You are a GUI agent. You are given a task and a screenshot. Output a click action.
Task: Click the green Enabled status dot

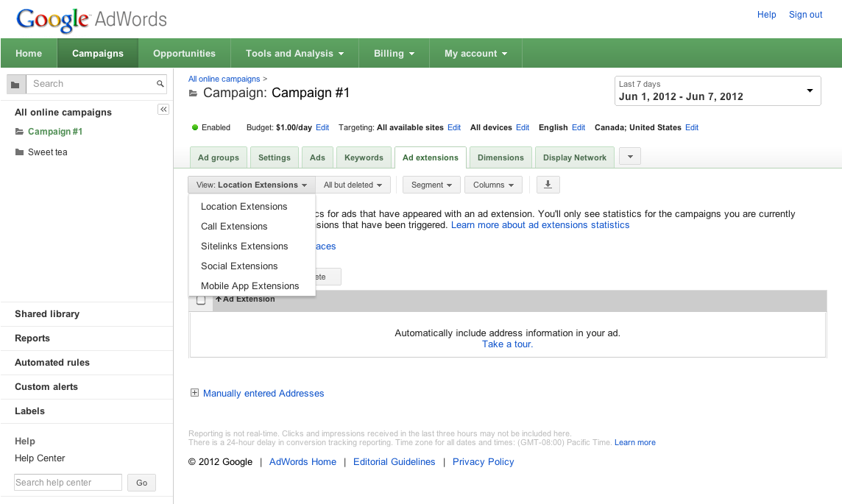click(195, 127)
